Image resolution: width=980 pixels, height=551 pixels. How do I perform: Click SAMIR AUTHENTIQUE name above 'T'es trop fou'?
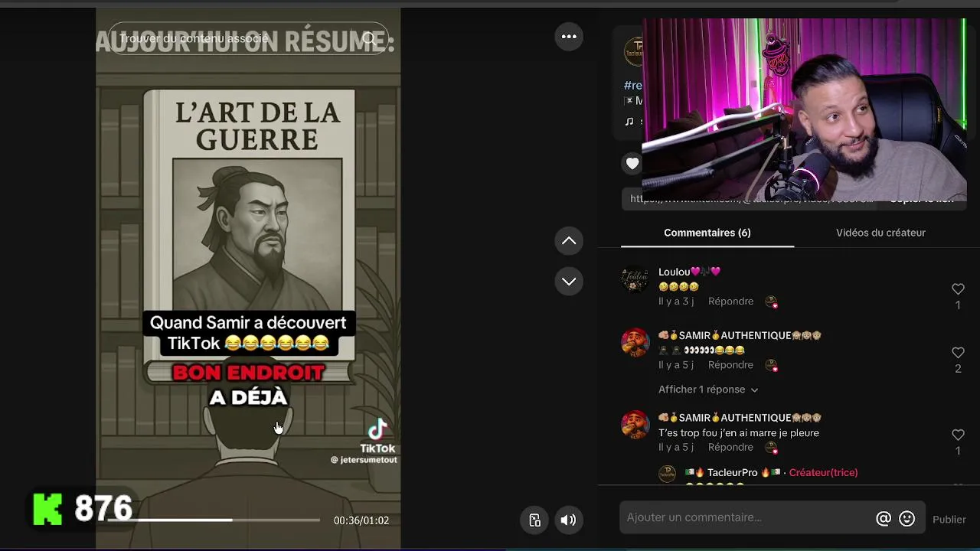click(740, 418)
